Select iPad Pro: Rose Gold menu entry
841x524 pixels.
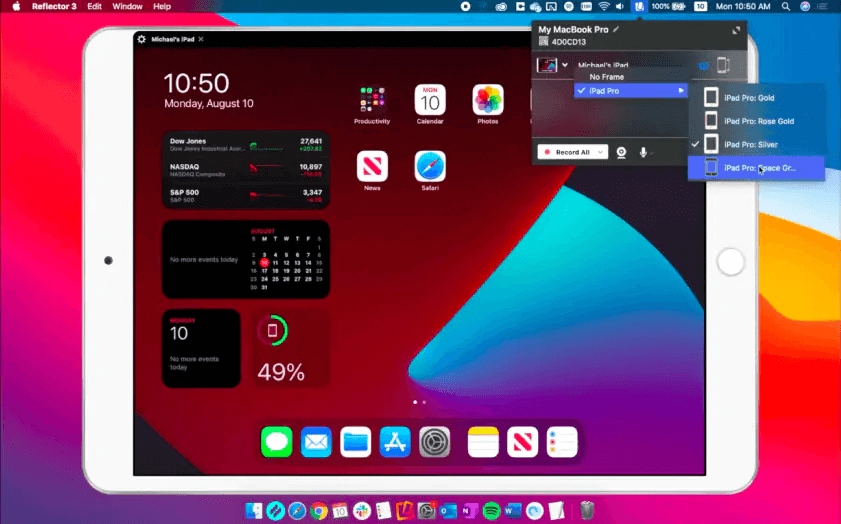[x=756, y=121]
